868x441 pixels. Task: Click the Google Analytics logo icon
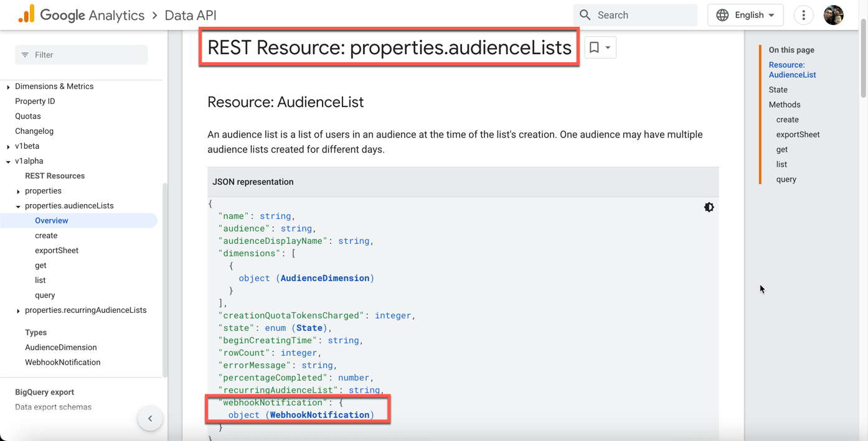[x=27, y=14]
